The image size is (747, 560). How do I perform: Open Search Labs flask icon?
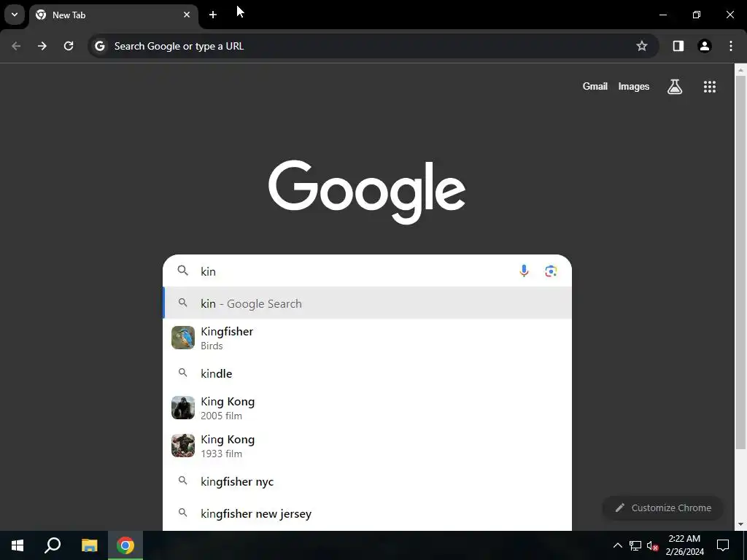pos(675,87)
